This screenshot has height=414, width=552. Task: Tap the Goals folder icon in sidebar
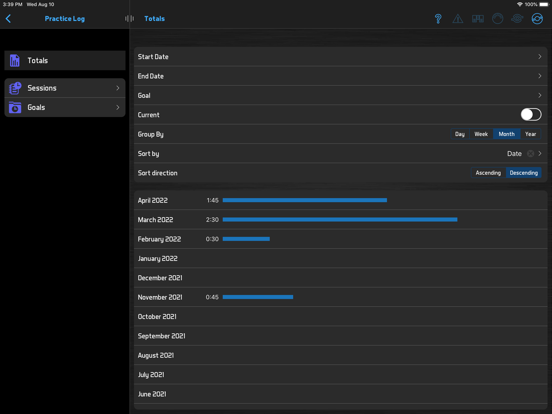coord(15,107)
